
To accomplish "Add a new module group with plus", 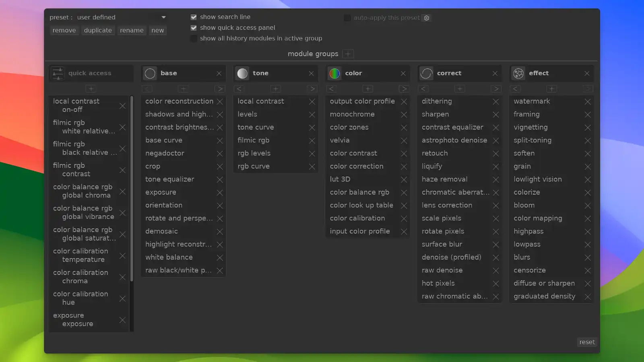I will tap(348, 54).
